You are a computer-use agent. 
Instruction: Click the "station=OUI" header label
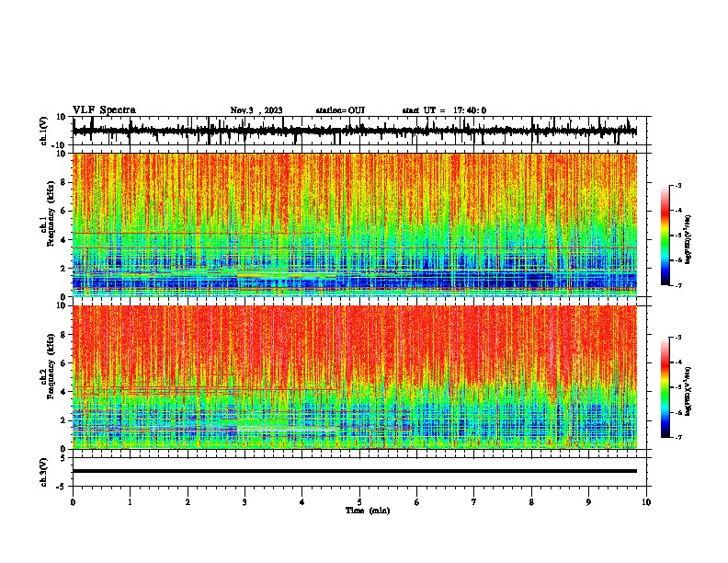tap(340, 110)
